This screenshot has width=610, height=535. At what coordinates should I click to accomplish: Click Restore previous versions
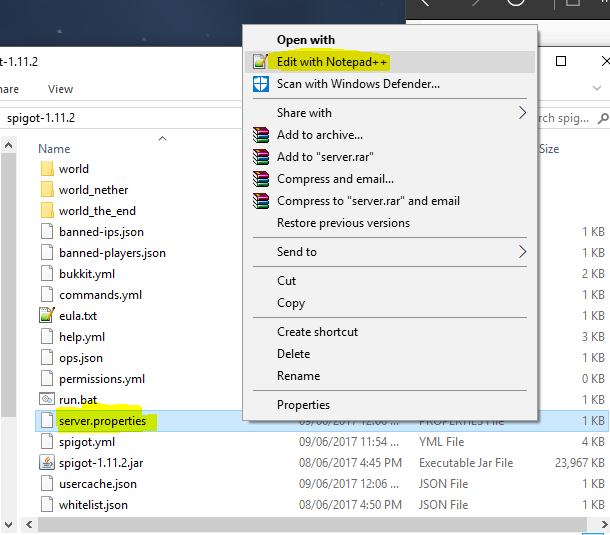pos(390,223)
